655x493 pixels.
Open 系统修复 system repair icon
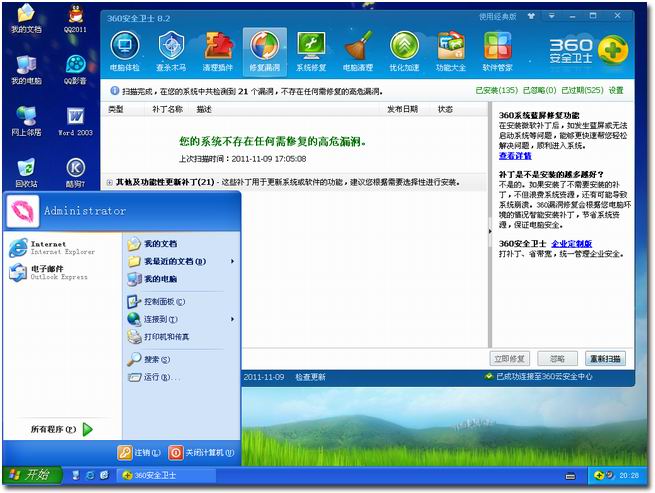point(311,51)
